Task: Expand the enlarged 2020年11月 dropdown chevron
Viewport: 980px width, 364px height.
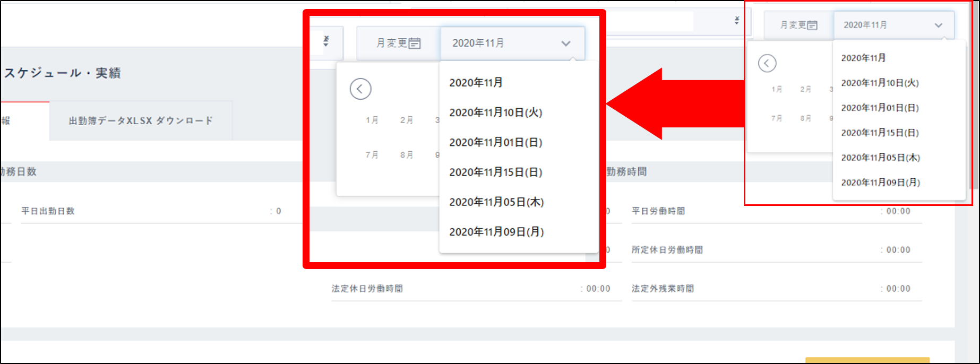Action: (566, 44)
